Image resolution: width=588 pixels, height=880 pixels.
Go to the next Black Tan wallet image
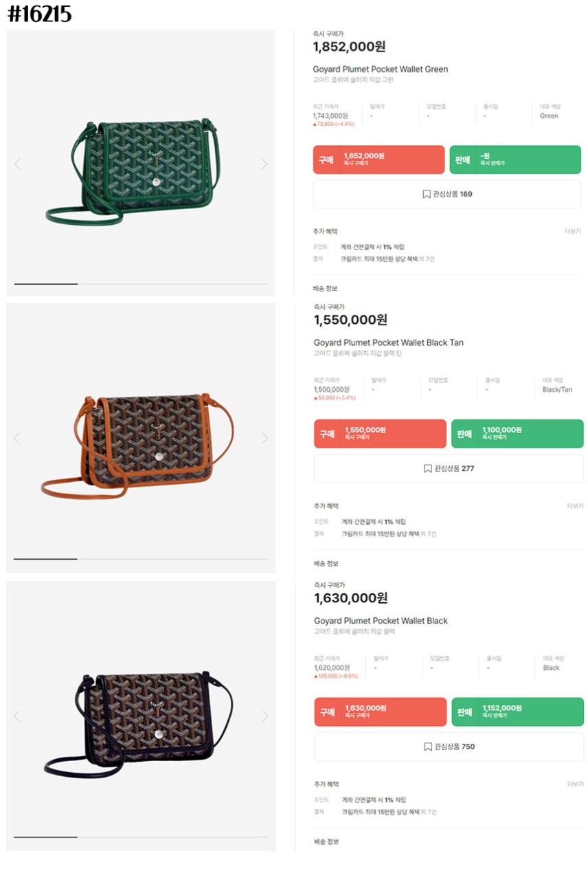point(264,438)
